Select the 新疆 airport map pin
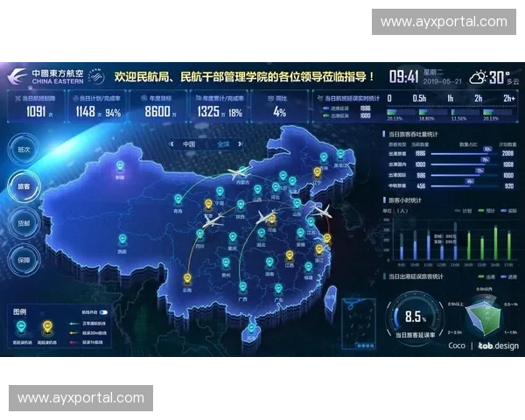 (120, 166)
